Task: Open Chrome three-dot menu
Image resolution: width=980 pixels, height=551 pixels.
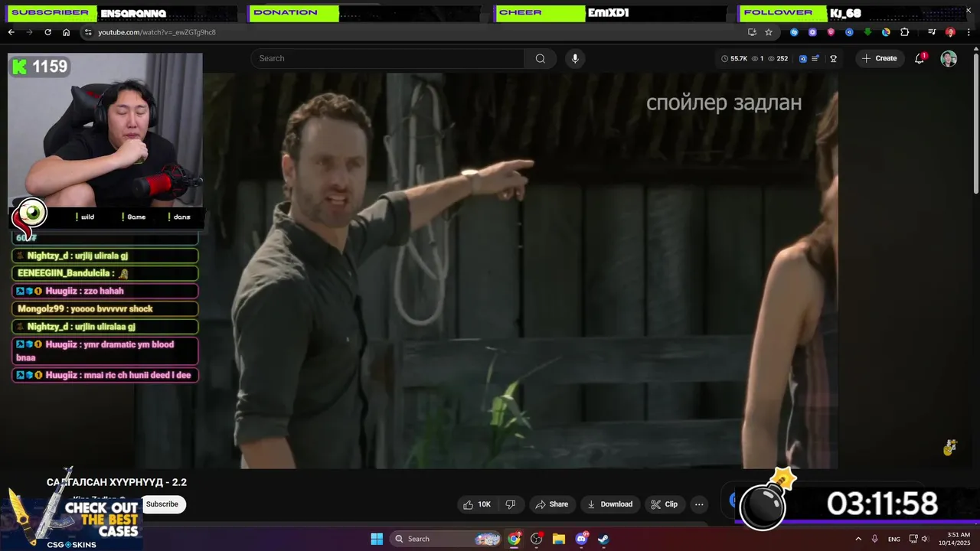Action: point(969,32)
